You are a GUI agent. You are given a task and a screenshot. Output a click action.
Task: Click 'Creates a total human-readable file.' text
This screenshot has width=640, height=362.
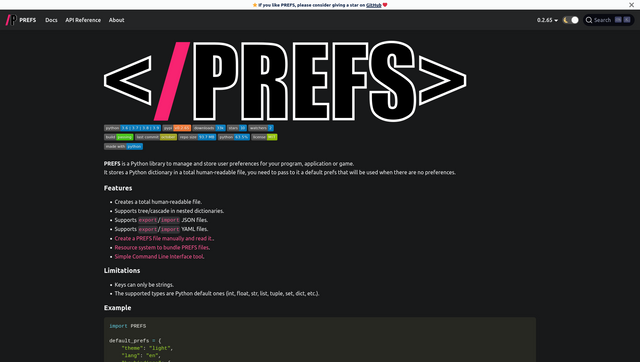pyautogui.click(x=158, y=202)
